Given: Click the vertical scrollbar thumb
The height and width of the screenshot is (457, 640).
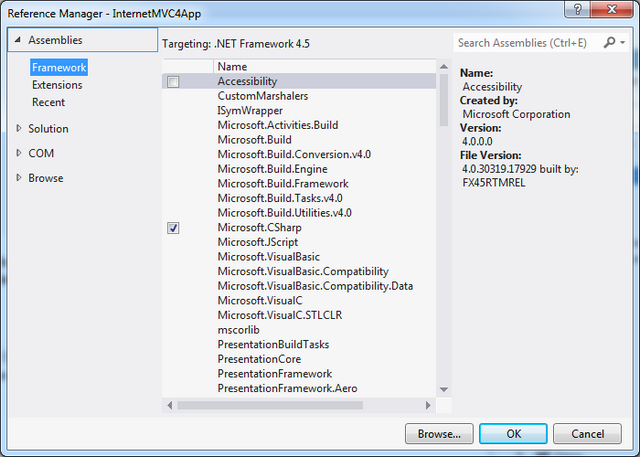Looking at the screenshot, I should (x=444, y=100).
